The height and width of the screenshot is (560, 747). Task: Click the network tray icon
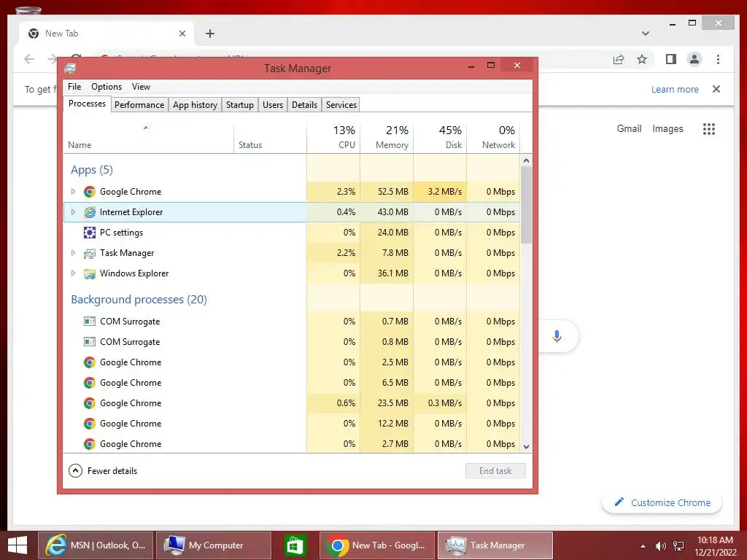[x=678, y=545]
